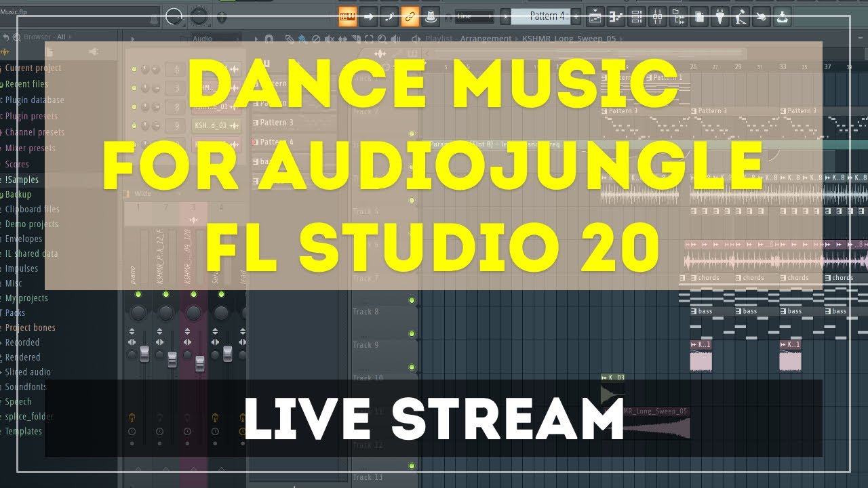Click the multilink controllers knob icon
Screen dimensions: 868x488
point(431,16)
